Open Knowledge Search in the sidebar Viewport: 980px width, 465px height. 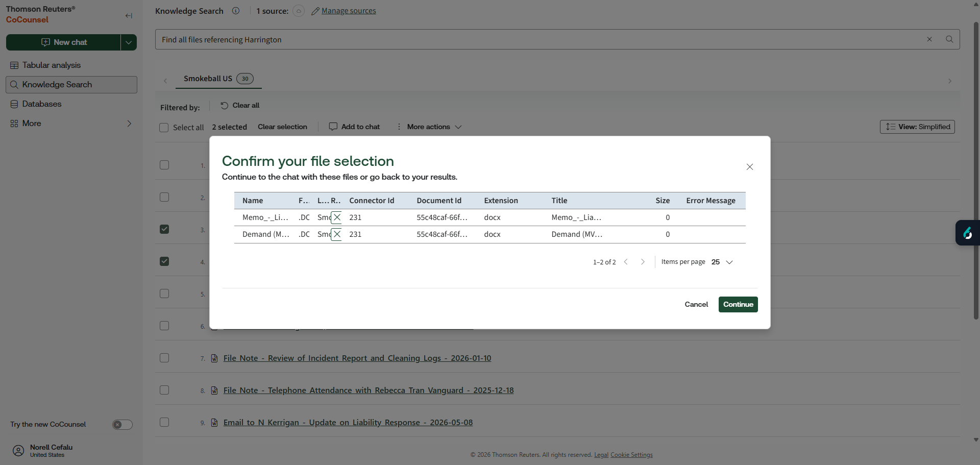(x=71, y=85)
